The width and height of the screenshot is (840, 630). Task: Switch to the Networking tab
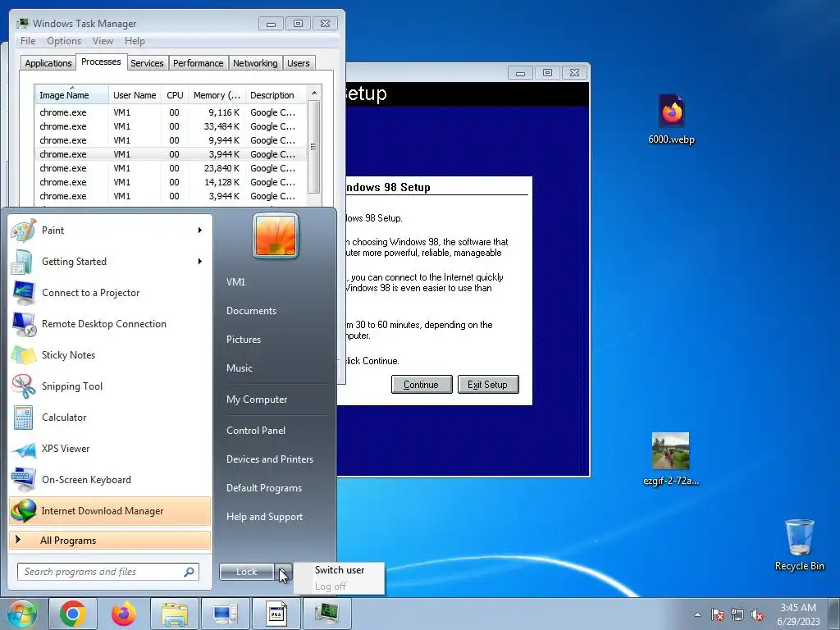coord(255,63)
